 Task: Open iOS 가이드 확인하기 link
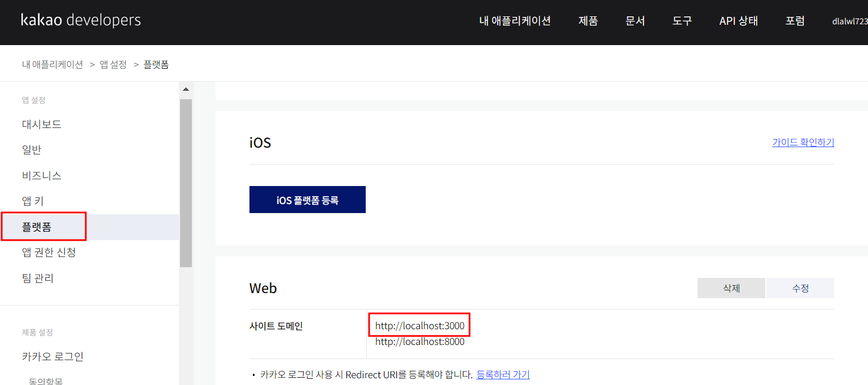click(803, 142)
